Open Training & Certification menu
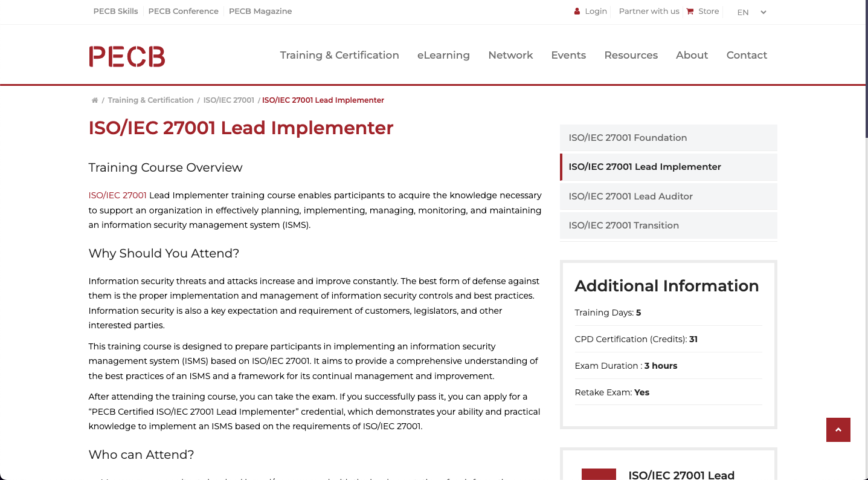The image size is (868, 480). tap(339, 55)
